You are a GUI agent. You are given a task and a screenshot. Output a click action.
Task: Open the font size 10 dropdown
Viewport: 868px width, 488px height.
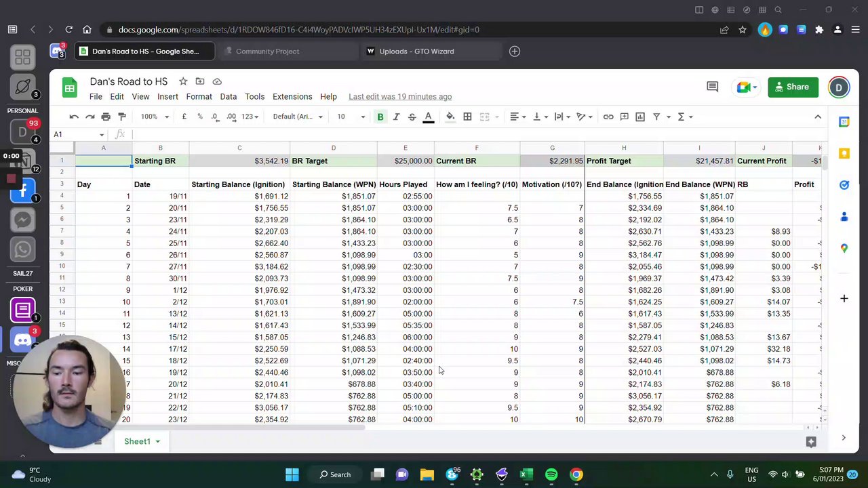[x=351, y=117]
